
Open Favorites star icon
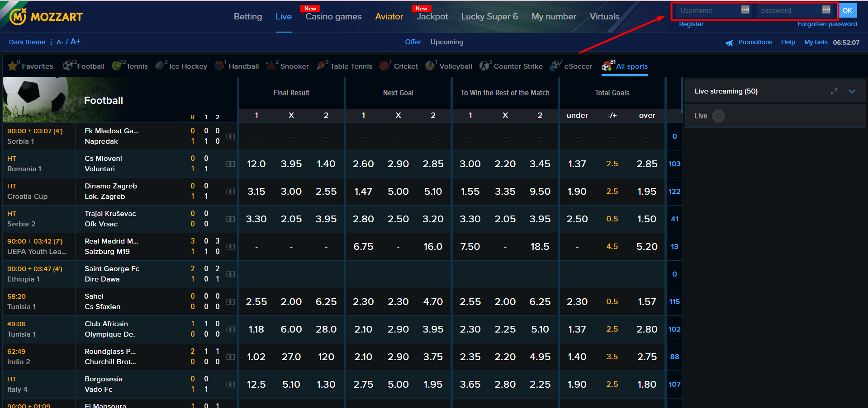pyautogui.click(x=13, y=66)
